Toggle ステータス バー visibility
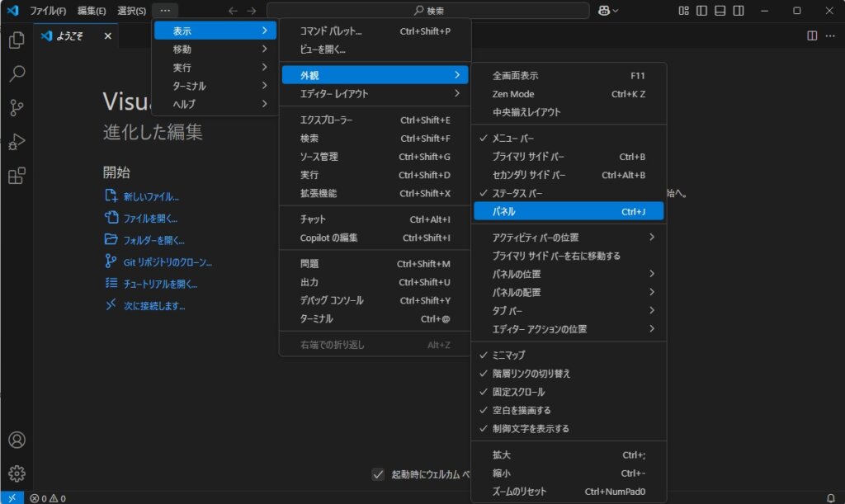Viewport: 845px width, 504px height. 569,193
